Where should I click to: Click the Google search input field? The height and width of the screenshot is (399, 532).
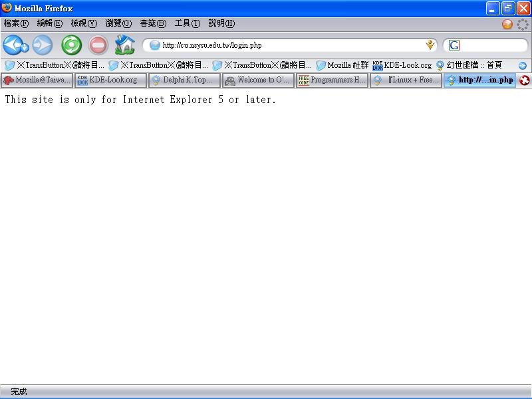pyautogui.click(x=492, y=45)
